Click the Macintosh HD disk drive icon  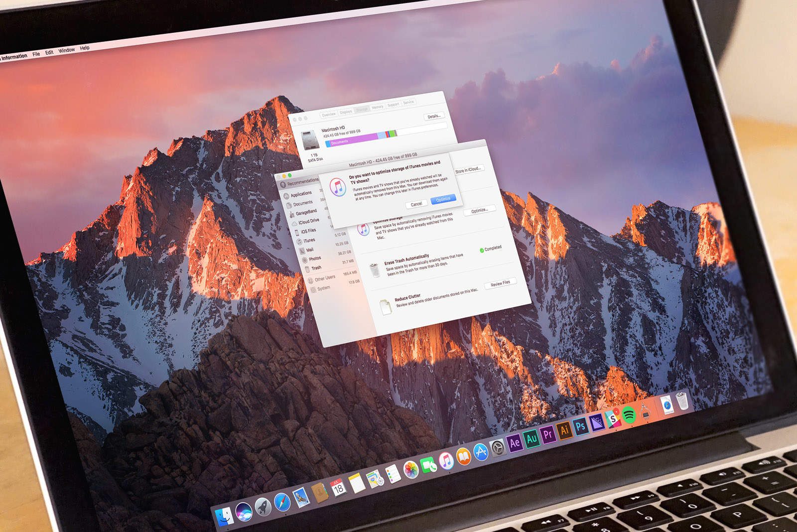310,140
